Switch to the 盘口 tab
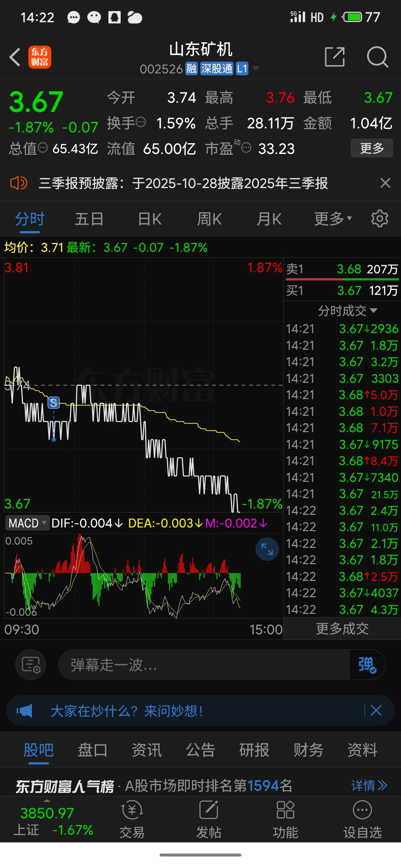Image resolution: width=401 pixels, height=868 pixels. point(92,750)
